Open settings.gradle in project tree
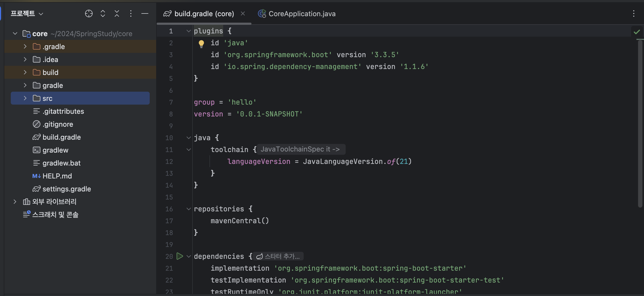 point(66,189)
